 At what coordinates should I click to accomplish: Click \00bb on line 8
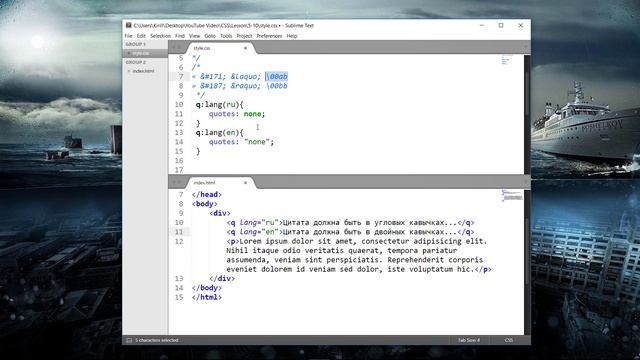point(277,86)
